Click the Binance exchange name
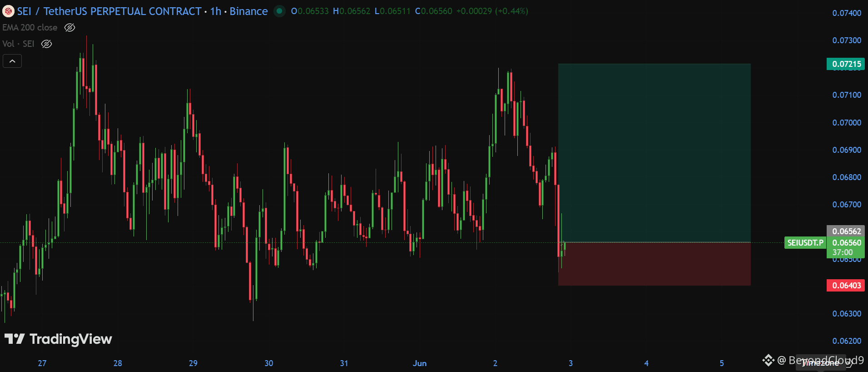The width and height of the screenshot is (868, 372). pos(248,11)
